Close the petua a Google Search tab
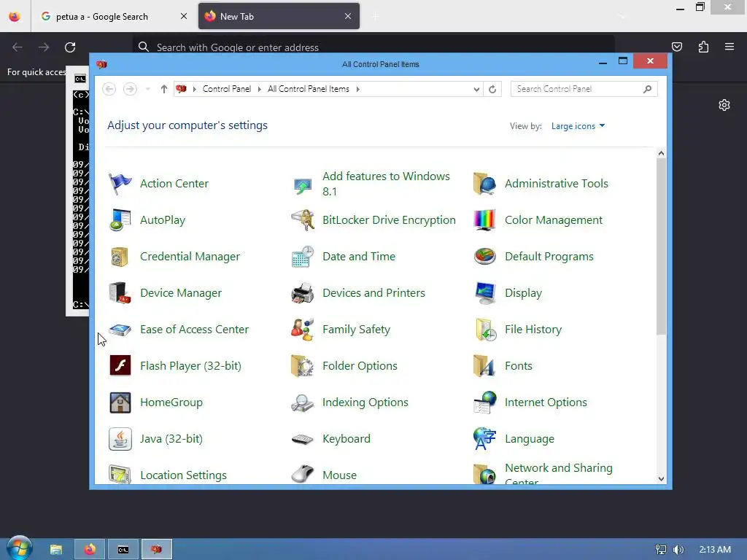 click(x=184, y=16)
